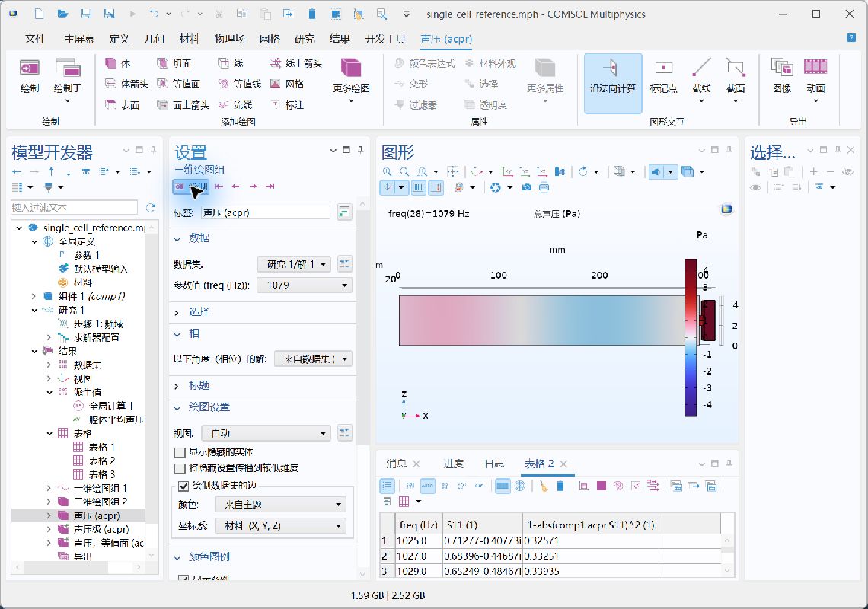Switch to the Mesh (网格) ribbon tab
The height and width of the screenshot is (609, 868).
click(269, 39)
